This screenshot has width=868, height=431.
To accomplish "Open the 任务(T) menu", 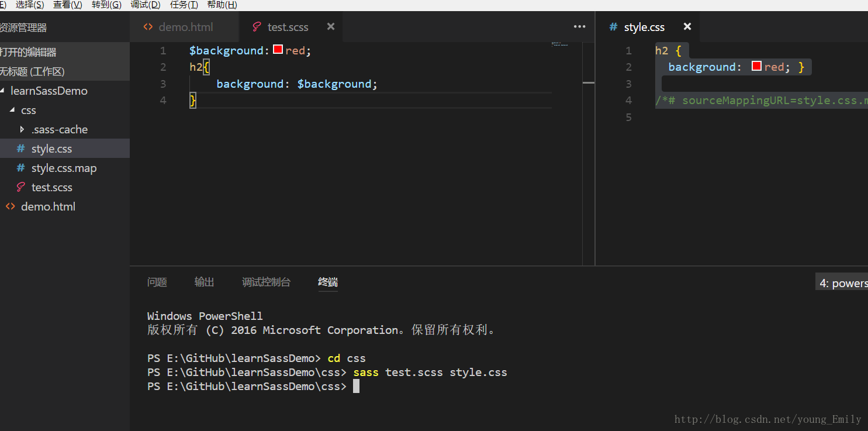I will [x=184, y=5].
